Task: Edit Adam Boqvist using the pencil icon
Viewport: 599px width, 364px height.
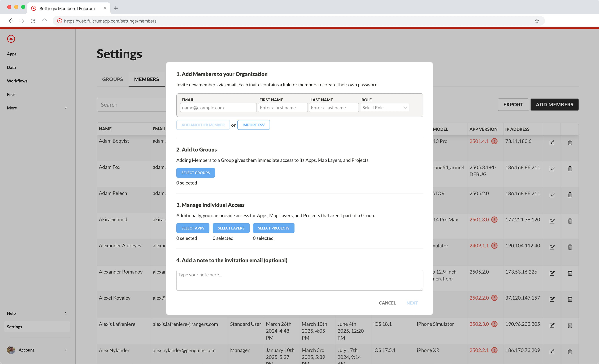Action: 552,143
